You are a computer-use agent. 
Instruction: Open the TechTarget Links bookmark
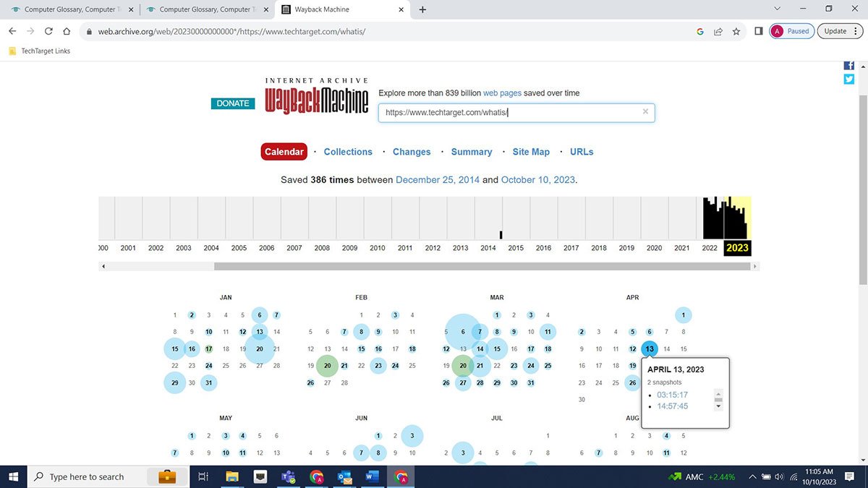pos(40,51)
